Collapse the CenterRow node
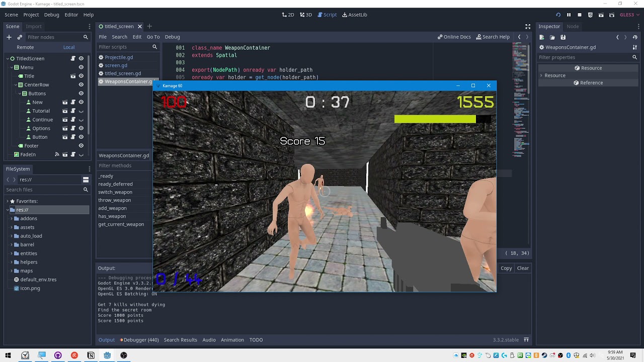The width and height of the screenshot is (644, 362). [16, 85]
